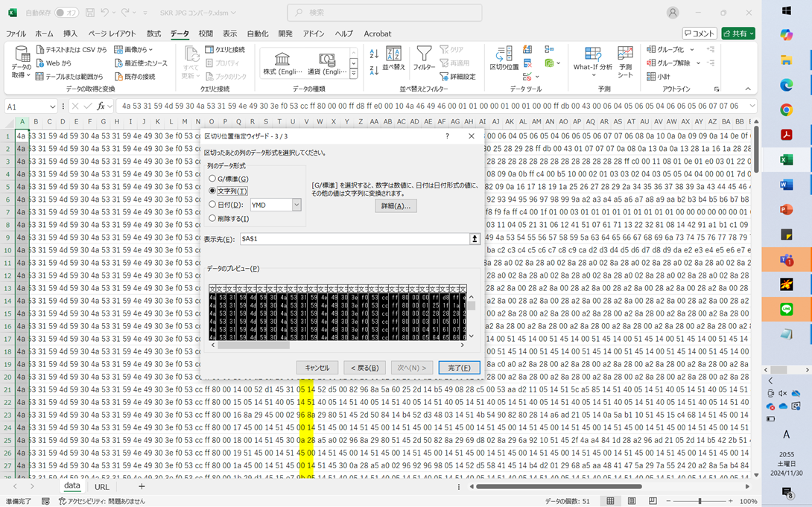812x507 pixels.
Task: Open the 並べ替え sort dialog
Action: pyautogui.click(x=393, y=59)
